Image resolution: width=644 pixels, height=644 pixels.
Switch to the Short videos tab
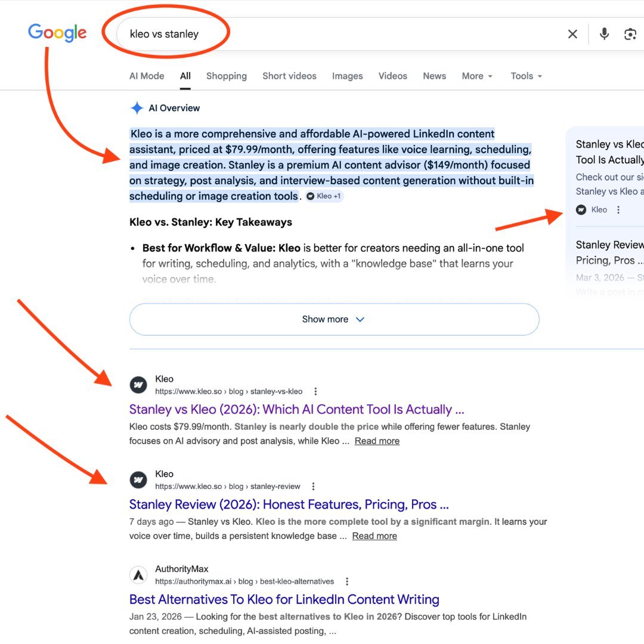click(x=290, y=76)
